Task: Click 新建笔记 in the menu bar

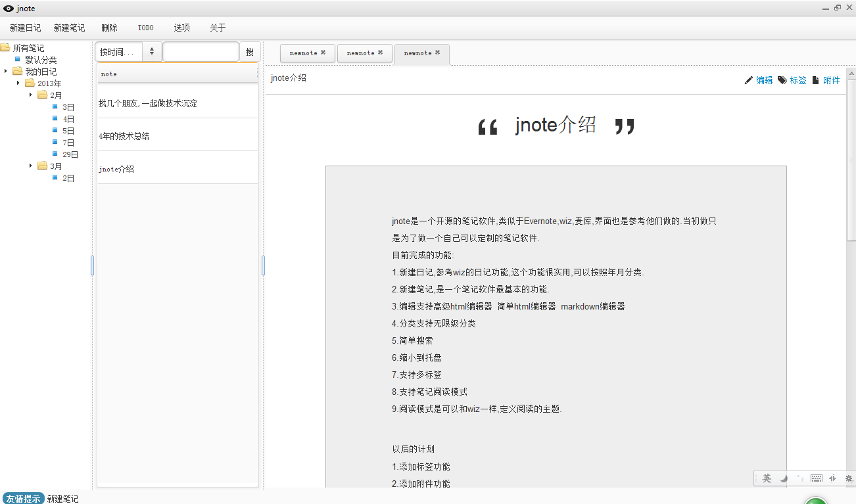Action: point(69,28)
